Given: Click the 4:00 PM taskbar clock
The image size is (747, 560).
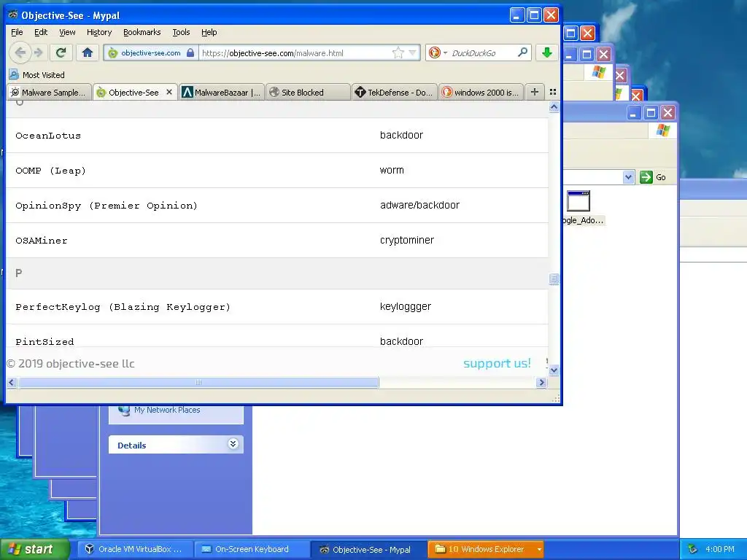Looking at the screenshot, I should click(x=720, y=549).
